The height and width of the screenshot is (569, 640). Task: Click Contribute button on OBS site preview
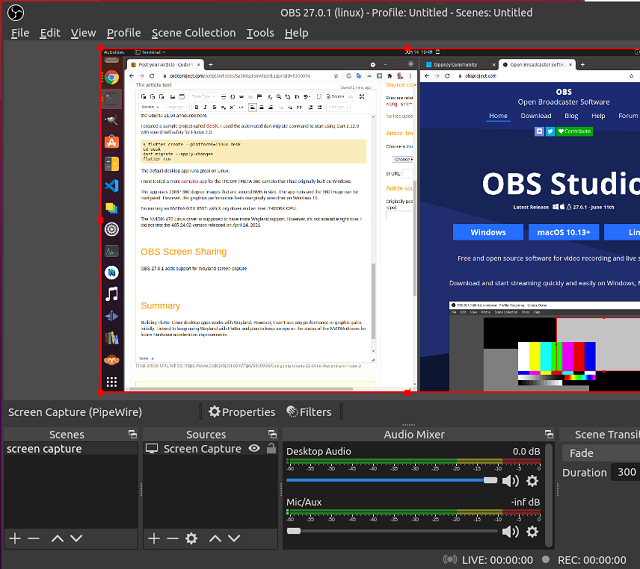coord(574,131)
